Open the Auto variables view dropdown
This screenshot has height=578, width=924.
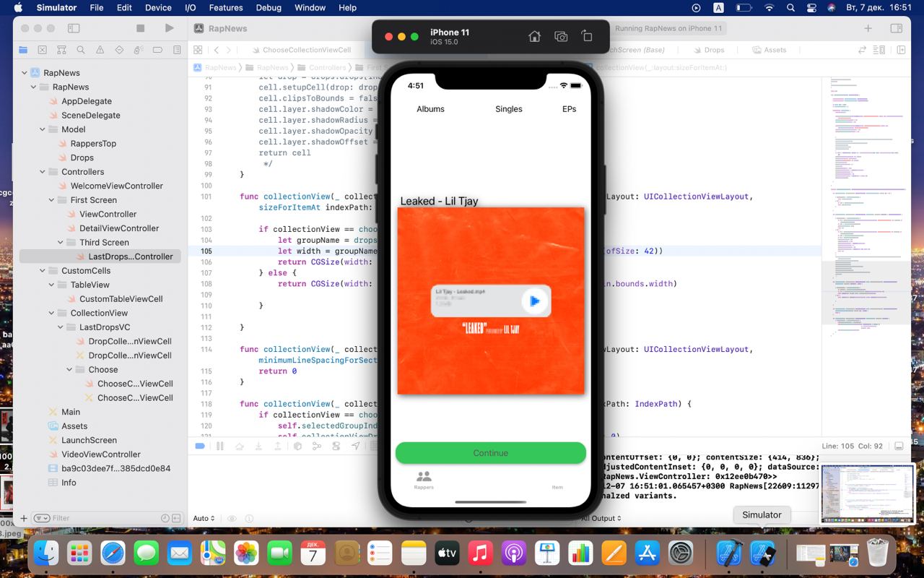click(x=204, y=518)
